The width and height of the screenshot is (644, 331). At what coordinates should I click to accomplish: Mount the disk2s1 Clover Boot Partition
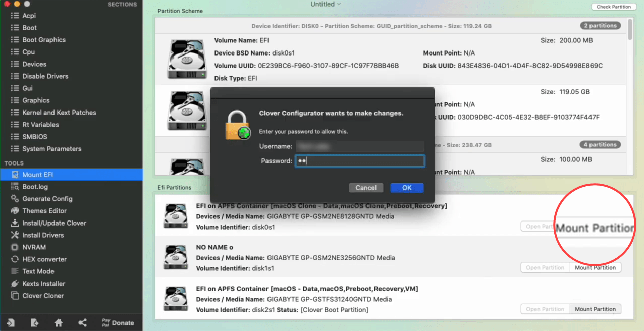596,309
